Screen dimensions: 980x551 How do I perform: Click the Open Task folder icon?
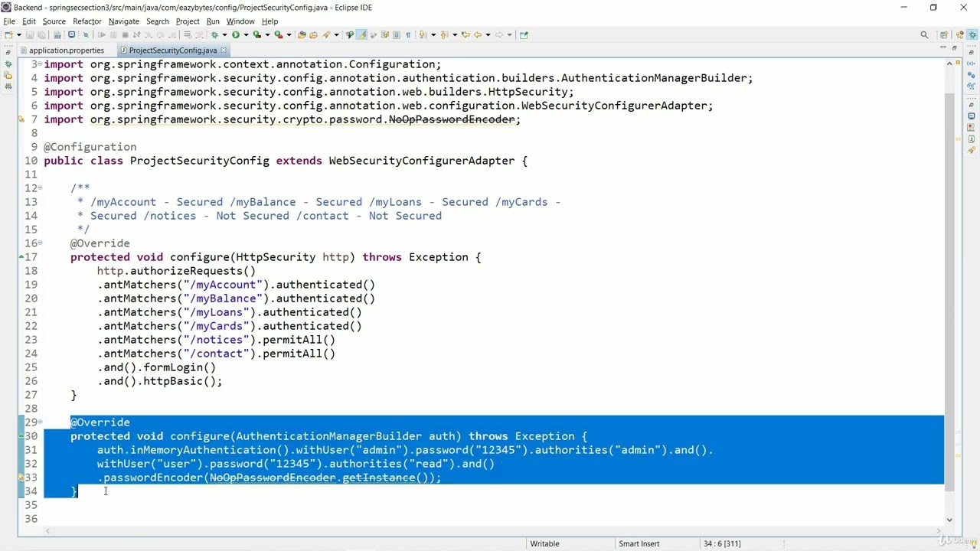[x=313, y=34]
